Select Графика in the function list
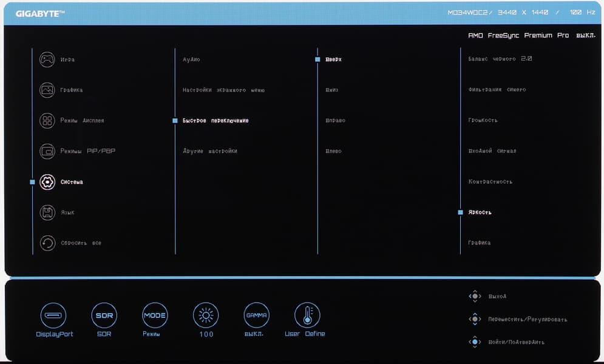Viewport: 604px width, 364px height. tap(479, 243)
